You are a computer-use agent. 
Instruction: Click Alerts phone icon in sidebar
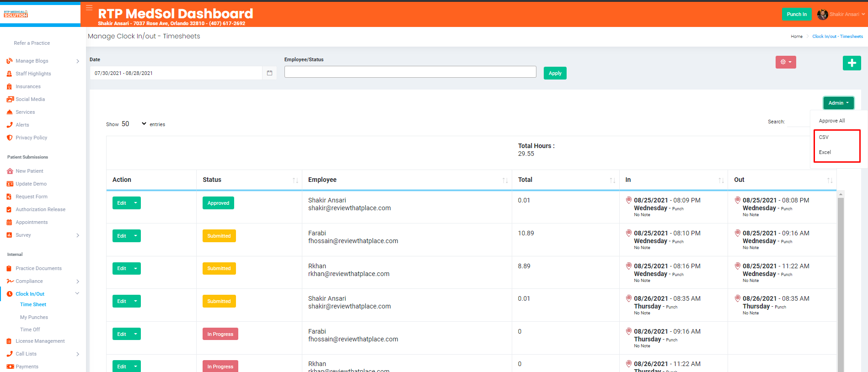pos(10,125)
